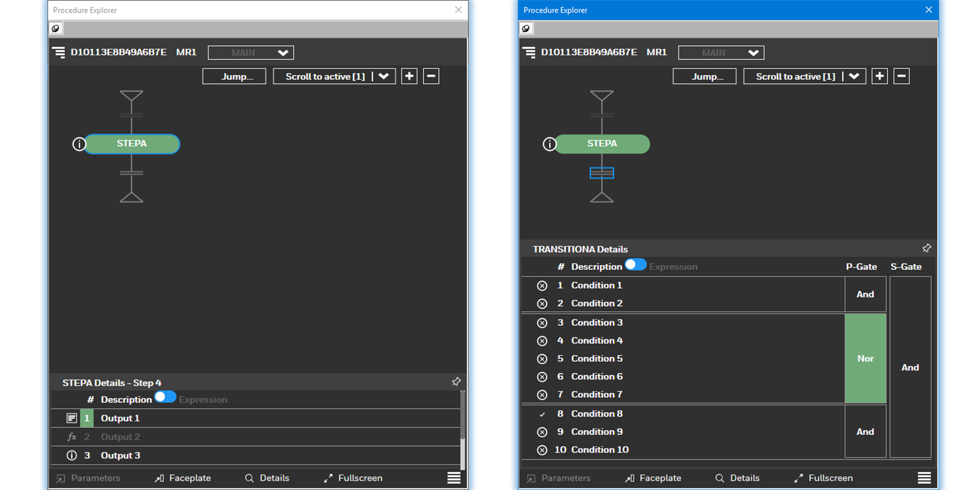Expand the Scroll to active arrow in the right window
The width and height of the screenshot is (980, 490).
pyautogui.click(x=854, y=76)
